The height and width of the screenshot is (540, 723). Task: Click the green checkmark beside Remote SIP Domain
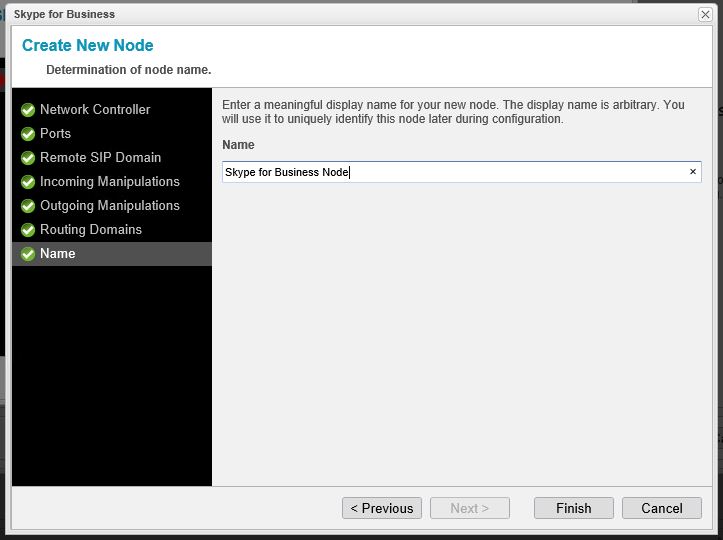coord(28,158)
